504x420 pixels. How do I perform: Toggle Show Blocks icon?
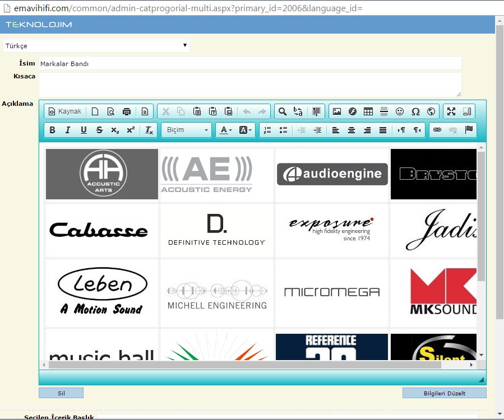coord(466,111)
